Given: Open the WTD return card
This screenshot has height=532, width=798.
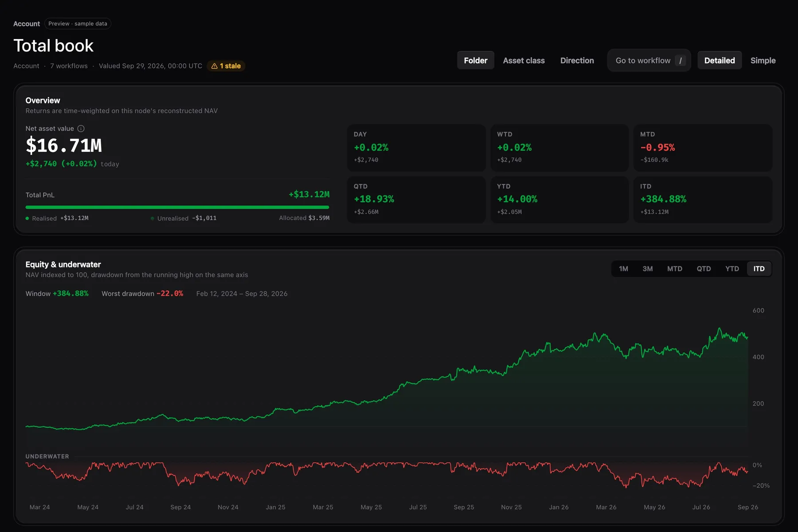Looking at the screenshot, I should click(559, 148).
